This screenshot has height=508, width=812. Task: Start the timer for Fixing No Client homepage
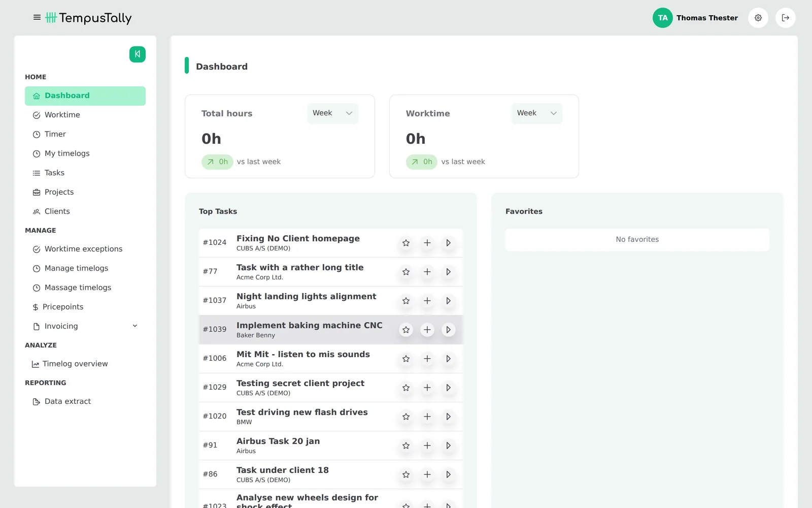pyautogui.click(x=448, y=243)
